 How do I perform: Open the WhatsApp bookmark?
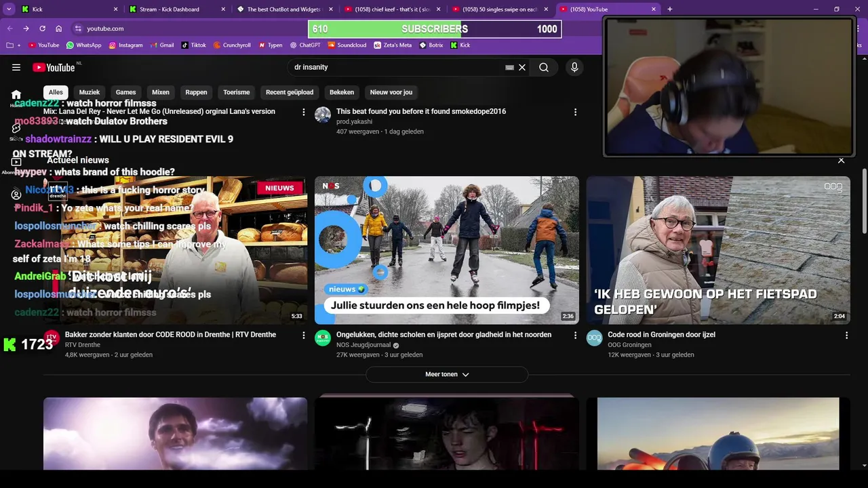83,45
